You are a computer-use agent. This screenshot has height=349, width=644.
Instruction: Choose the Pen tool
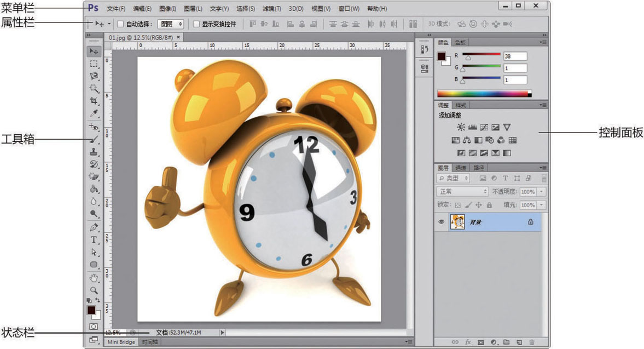94,227
